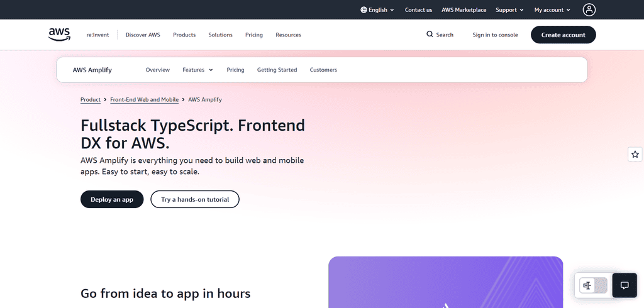Click the star icon on right edge
The height and width of the screenshot is (308, 644).
point(635,155)
